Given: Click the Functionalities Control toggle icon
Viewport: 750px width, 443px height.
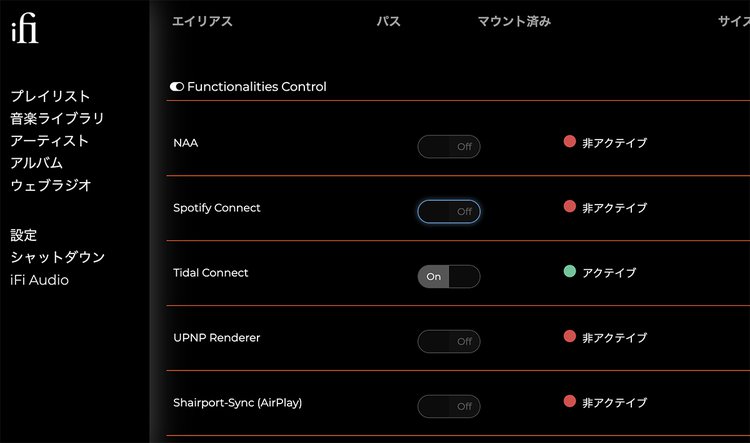Looking at the screenshot, I should click(177, 87).
